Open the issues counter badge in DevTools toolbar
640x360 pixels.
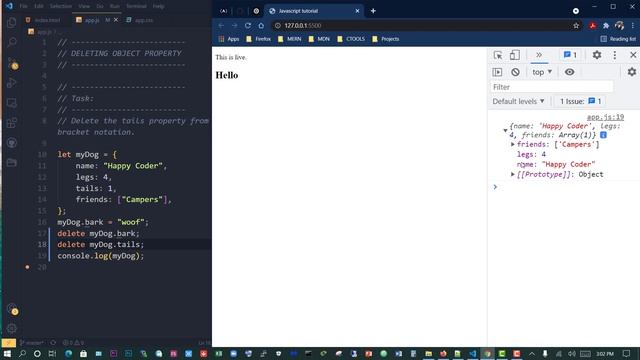(570, 55)
